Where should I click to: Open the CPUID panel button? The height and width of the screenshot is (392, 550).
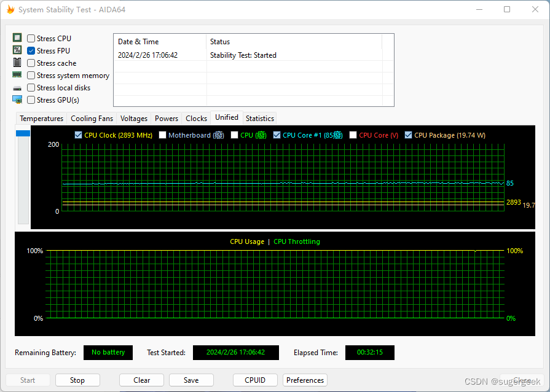click(255, 380)
